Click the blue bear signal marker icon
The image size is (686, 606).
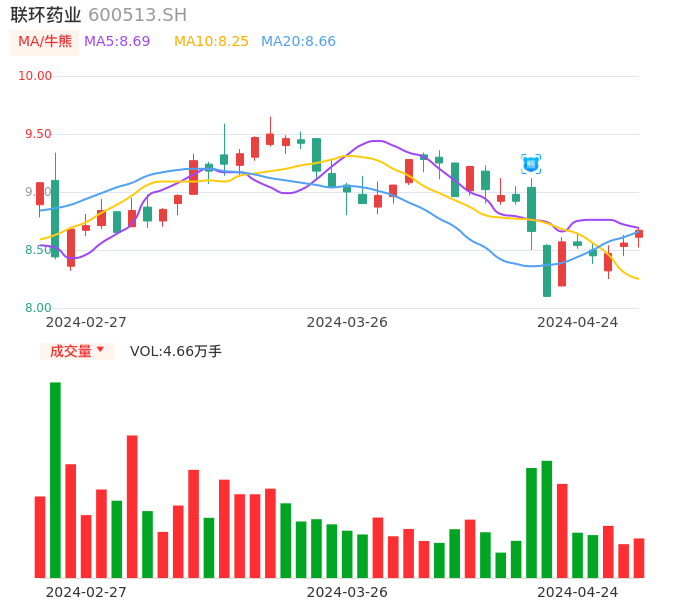coord(531,164)
